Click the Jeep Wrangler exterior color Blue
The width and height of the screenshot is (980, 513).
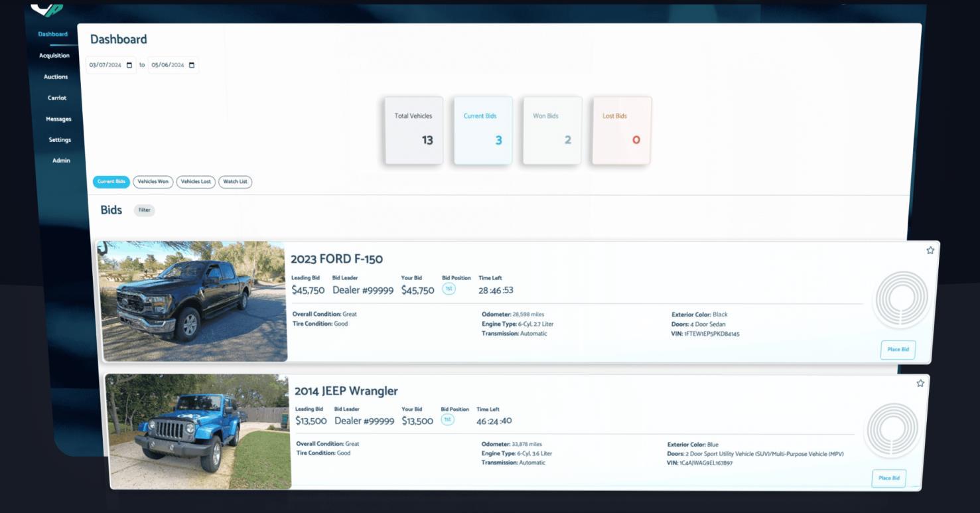point(713,445)
